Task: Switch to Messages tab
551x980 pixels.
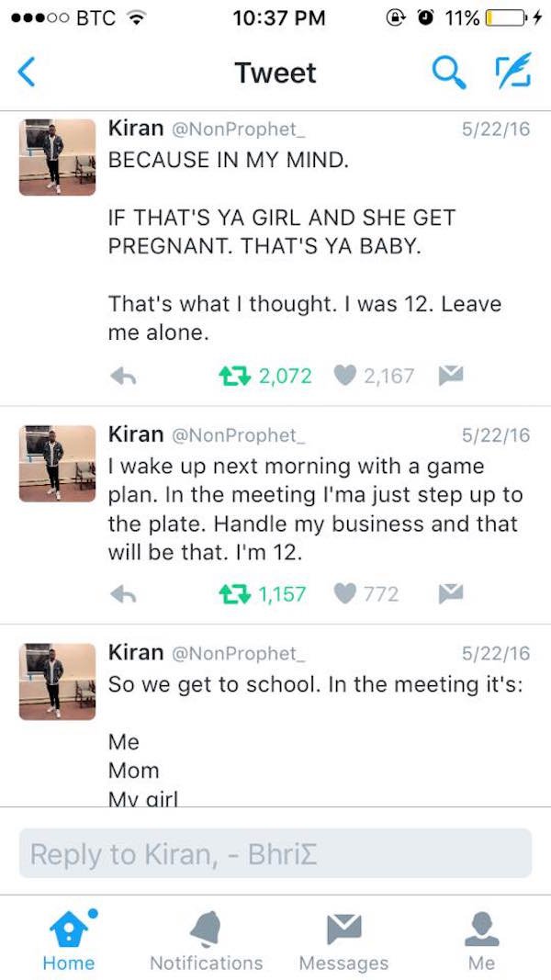Action: click(x=343, y=940)
